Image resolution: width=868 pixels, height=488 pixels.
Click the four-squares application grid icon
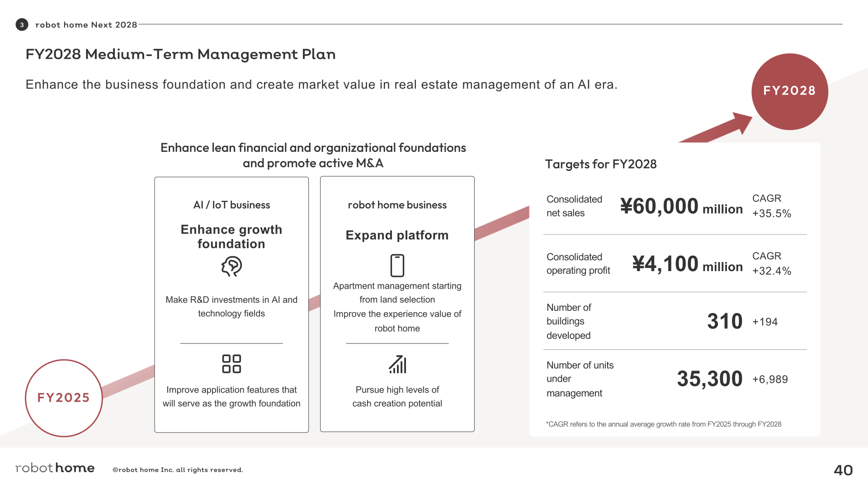[x=231, y=364]
